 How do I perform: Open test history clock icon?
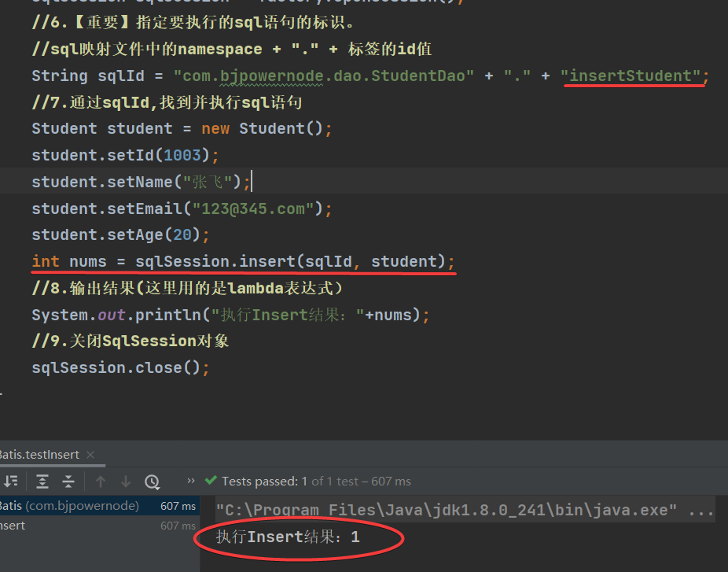click(153, 482)
